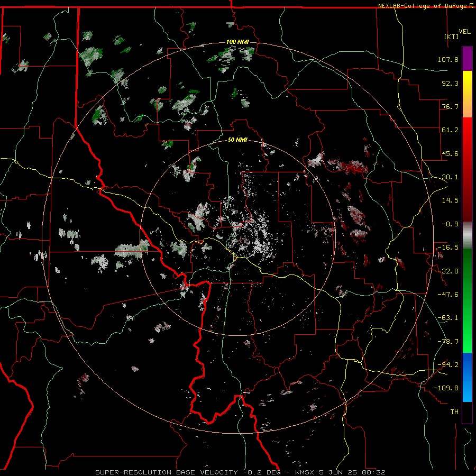Click the NEXLAB-College of DuPage label
Image resolution: width=476 pixels, height=476 pixels.
(422, 6)
